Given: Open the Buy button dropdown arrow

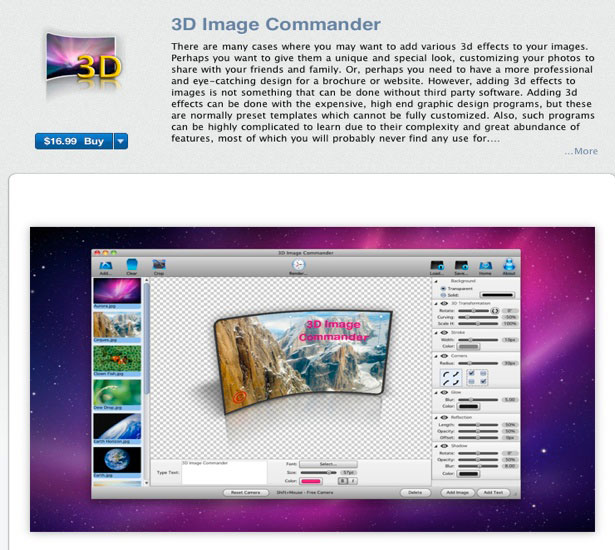Looking at the screenshot, I should click(x=121, y=141).
